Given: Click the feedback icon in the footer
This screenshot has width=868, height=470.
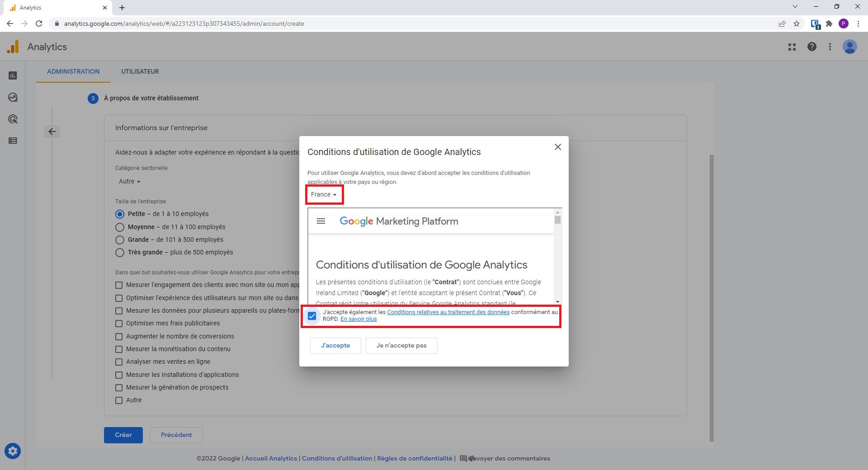Looking at the screenshot, I should tap(463, 458).
